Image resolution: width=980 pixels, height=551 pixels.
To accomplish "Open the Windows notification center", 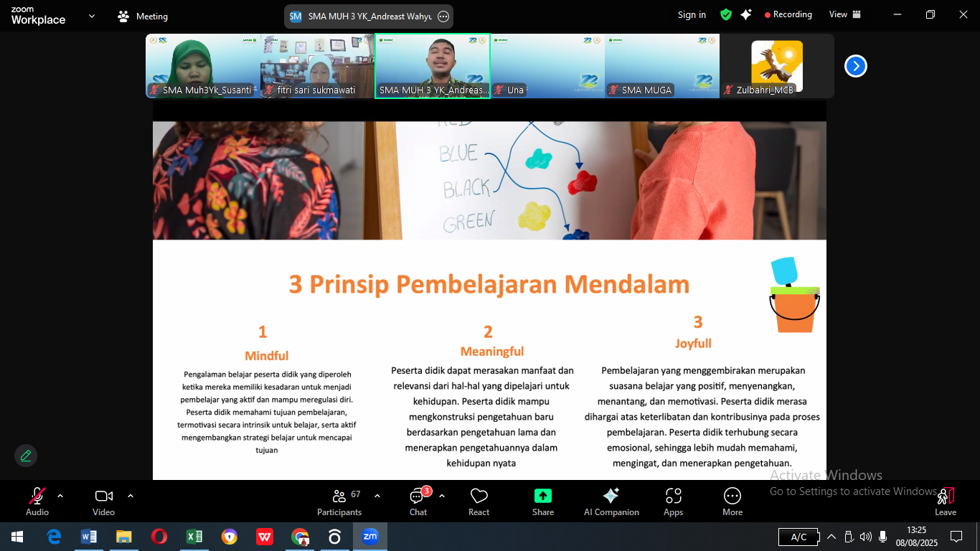I will 956,537.
